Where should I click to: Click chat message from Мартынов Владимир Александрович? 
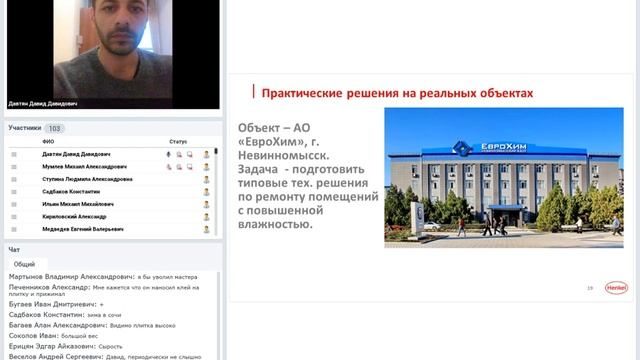tap(103, 277)
